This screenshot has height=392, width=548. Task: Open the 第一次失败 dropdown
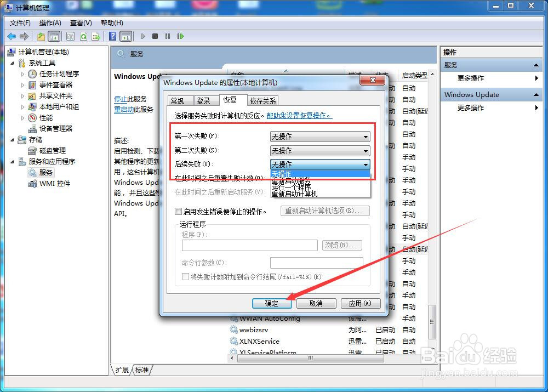coord(320,137)
